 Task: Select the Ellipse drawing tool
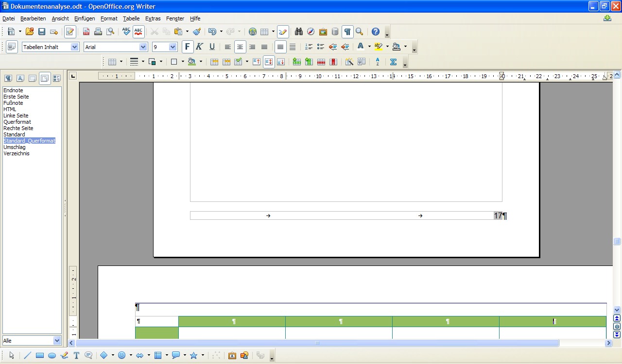pos(52,355)
